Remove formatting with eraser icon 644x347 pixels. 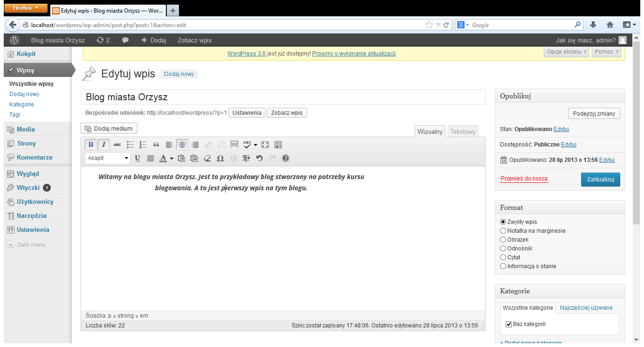click(x=207, y=158)
